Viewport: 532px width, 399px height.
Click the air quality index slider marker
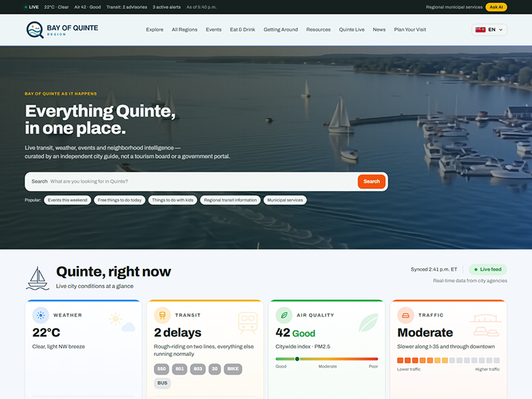pos(297,359)
